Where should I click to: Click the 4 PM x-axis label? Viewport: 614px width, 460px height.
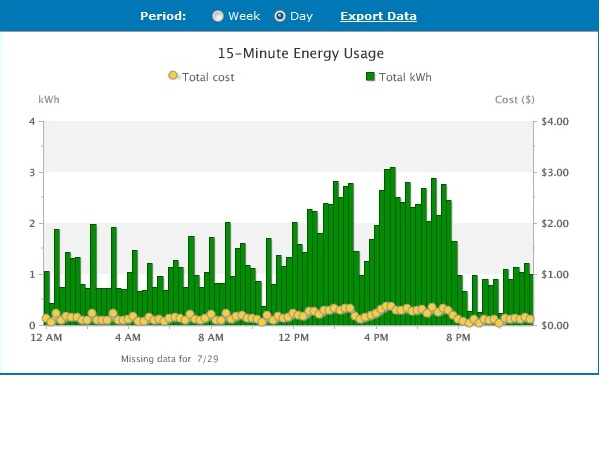pyautogui.click(x=376, y=339)
